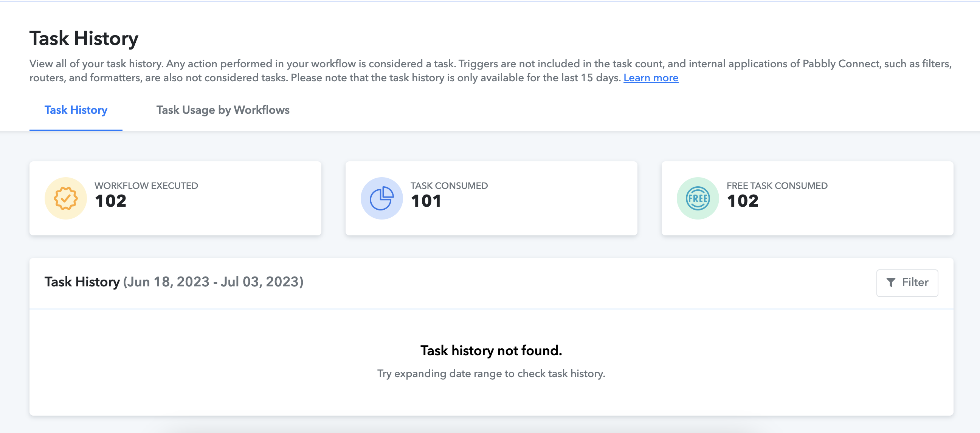Click the Workflow Executed label text
Viewport: 980px width, 433px height.
pyautogui.click(x=146, y=186)
